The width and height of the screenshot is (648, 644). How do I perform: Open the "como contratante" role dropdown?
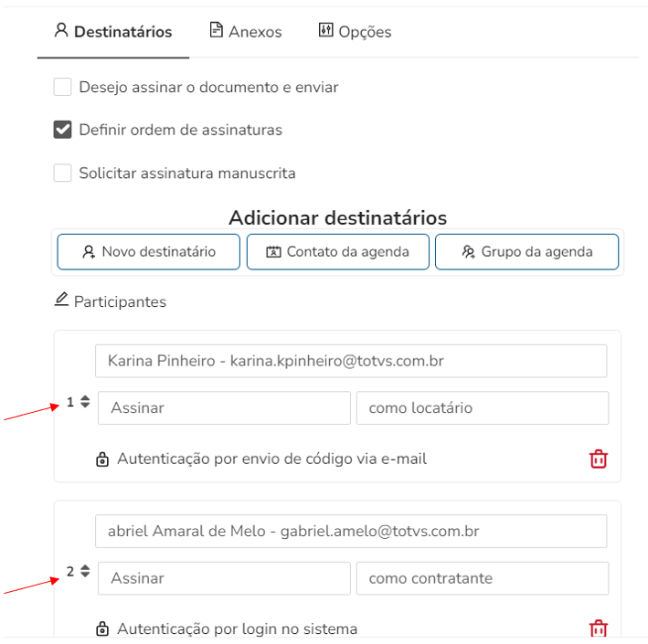pos(482,578)
